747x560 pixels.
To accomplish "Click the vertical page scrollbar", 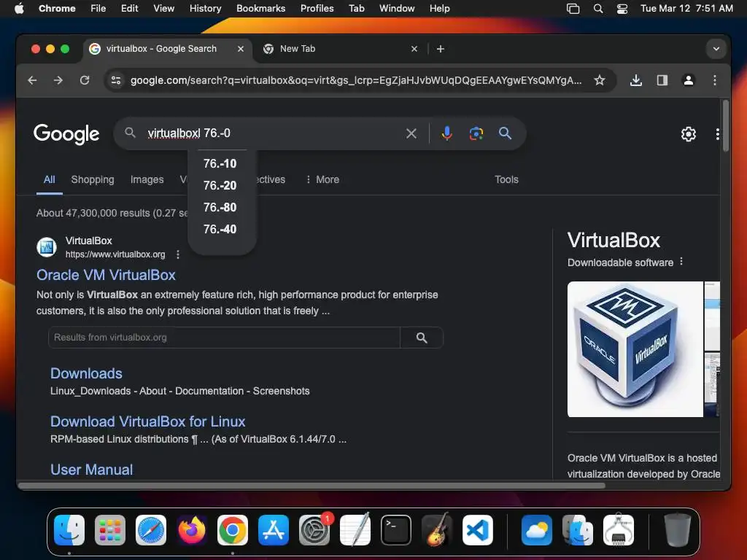I will point(726,126).
